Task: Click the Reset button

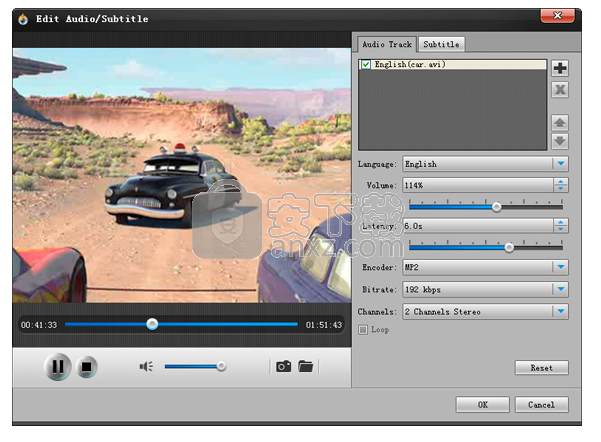Action: (x=542, y=368)
